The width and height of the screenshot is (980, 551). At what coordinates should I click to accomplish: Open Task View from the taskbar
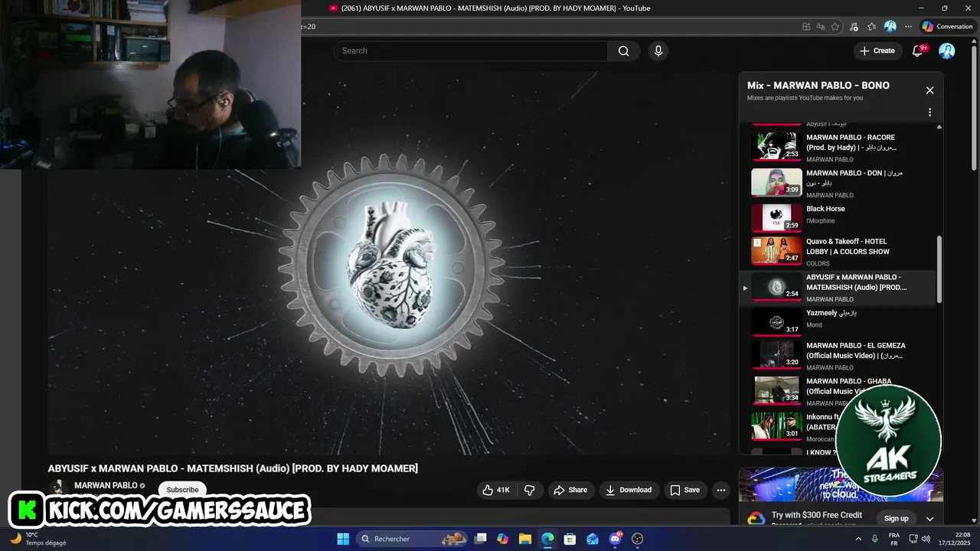click(x=480, y=539)
